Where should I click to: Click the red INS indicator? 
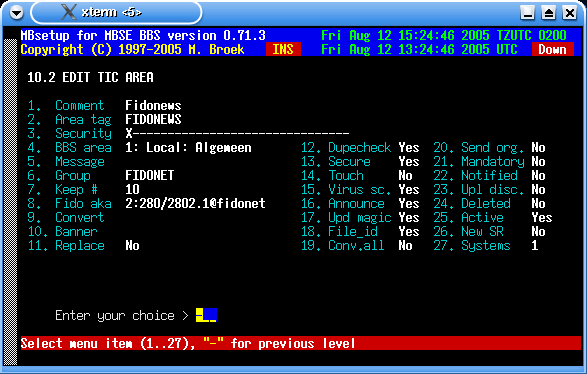(x=283, y=49)
